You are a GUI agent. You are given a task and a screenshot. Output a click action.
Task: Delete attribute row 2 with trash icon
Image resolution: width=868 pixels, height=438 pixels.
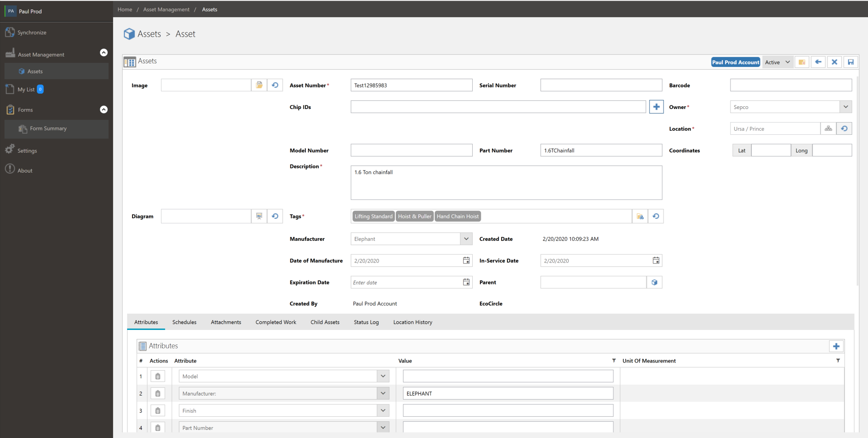(158, 394)
